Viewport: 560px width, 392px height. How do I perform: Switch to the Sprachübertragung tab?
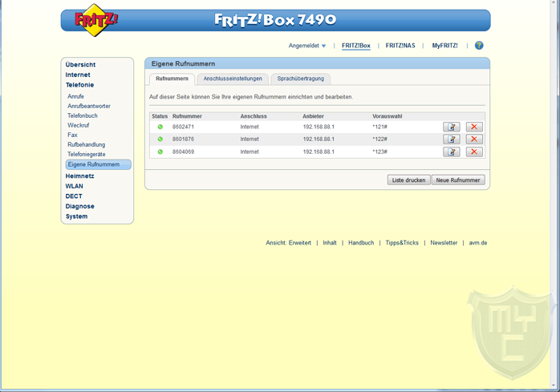coord(302,79)
